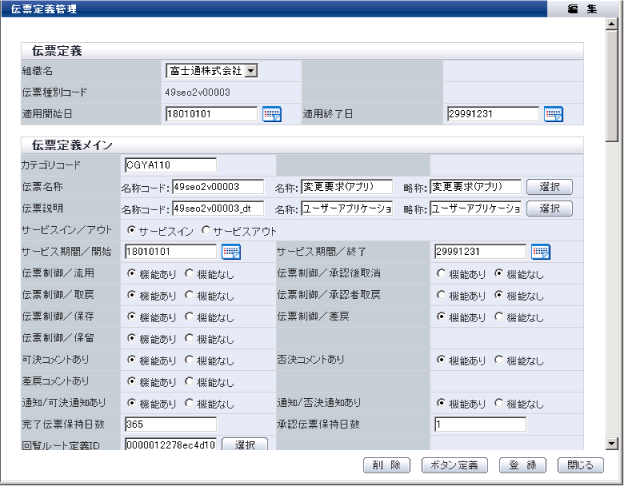Set 伝票制御/流用 to 機能なし
The height and width of the screenshot is (486, 624).
(189, 272)
